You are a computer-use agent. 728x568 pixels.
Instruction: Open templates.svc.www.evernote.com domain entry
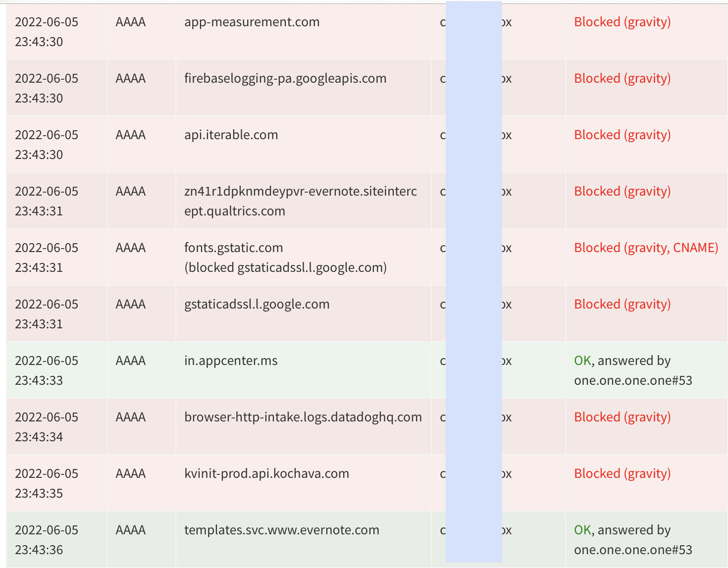[x=282, y=530]
